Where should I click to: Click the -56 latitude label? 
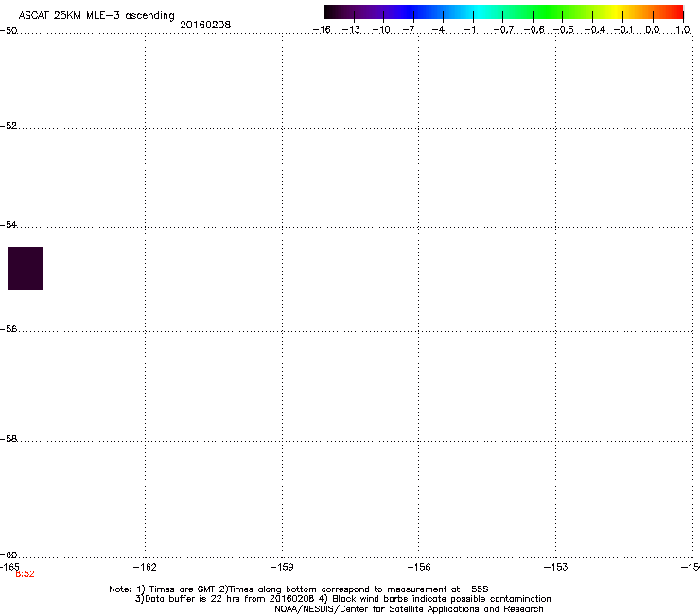pyautogui.click(x=9, y=329)
